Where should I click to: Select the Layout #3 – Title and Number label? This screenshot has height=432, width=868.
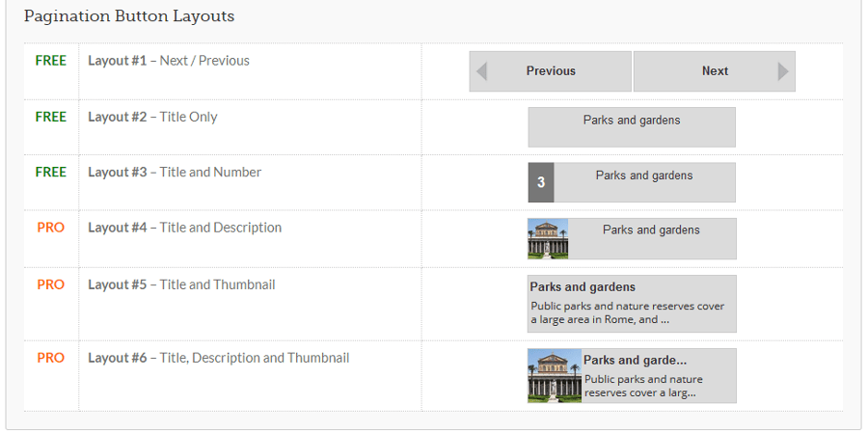pyautogui.click(x=175, y=172)
